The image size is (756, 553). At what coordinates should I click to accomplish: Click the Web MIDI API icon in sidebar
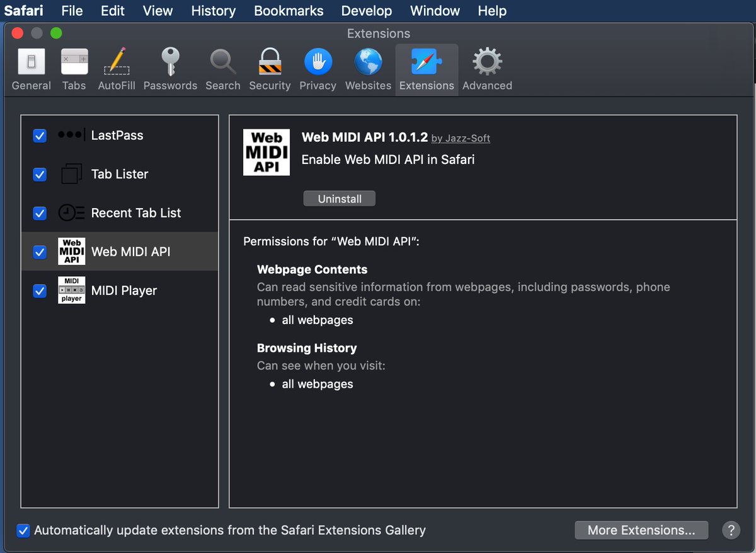[71, 252]
